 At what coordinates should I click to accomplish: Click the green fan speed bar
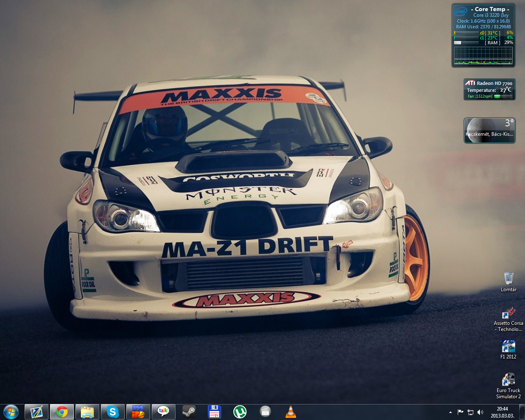coord(503,96)
